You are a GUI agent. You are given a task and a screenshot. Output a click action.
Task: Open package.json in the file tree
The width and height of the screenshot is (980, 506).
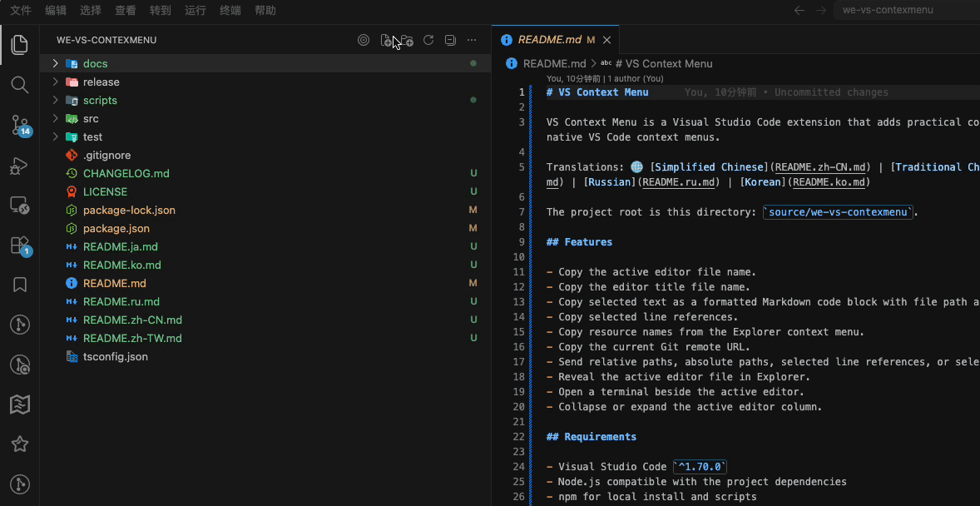click(116, 228)
